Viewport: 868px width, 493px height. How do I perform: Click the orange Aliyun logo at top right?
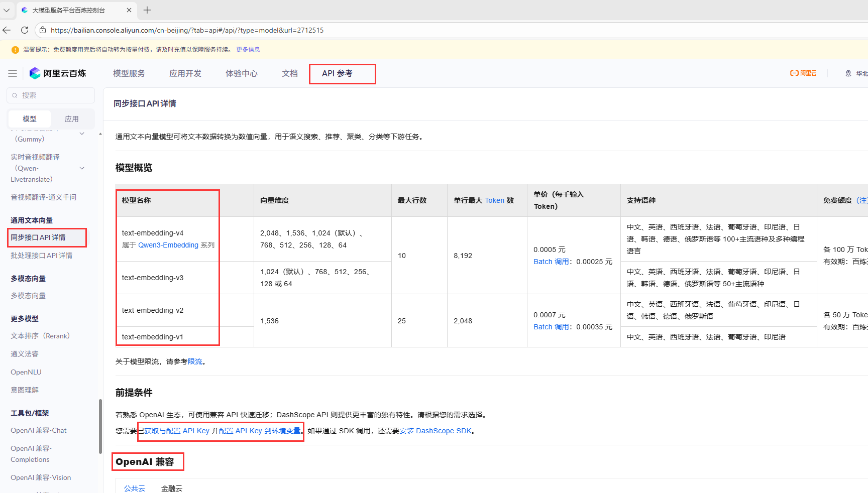[803, 73]
